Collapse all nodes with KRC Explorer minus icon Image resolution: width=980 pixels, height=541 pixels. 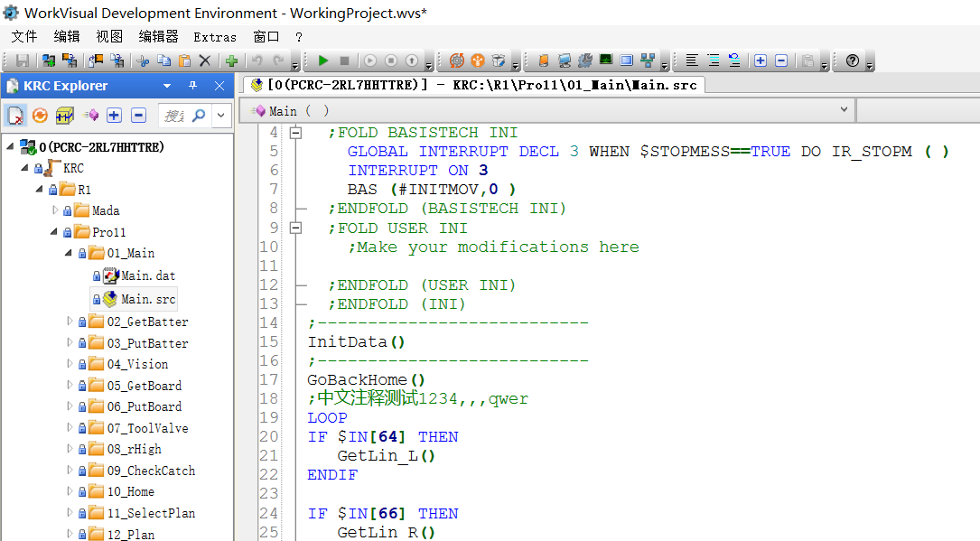(139, 116)
